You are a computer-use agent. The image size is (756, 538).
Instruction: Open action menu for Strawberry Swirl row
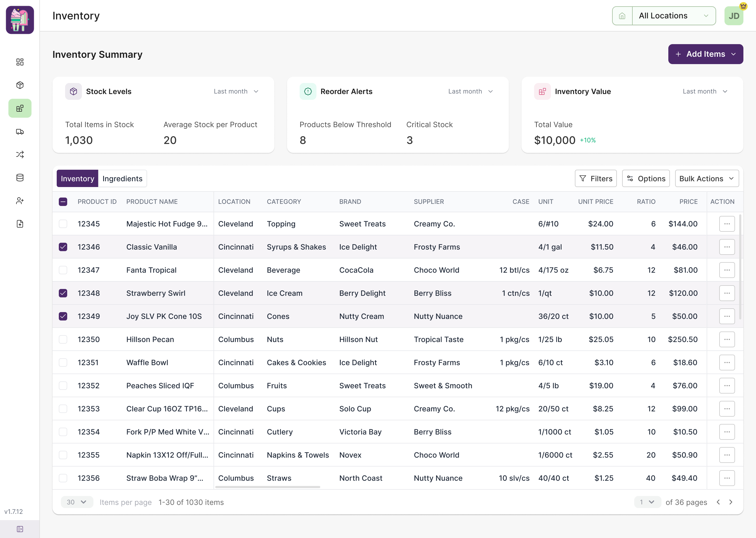[727, 293]
